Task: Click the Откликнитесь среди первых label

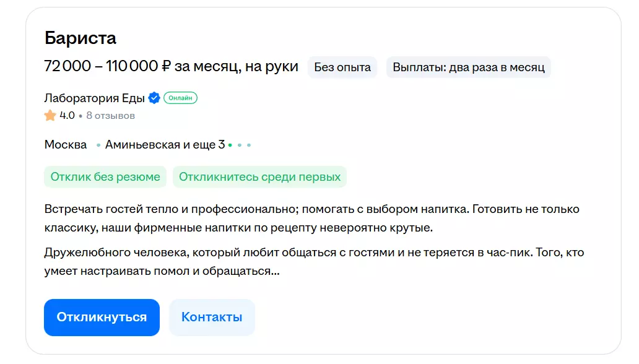Action: 259,176
